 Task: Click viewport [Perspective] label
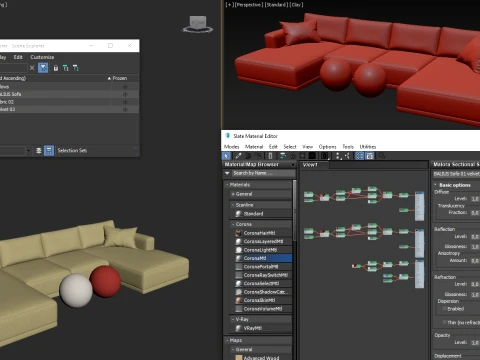(248, 5)
